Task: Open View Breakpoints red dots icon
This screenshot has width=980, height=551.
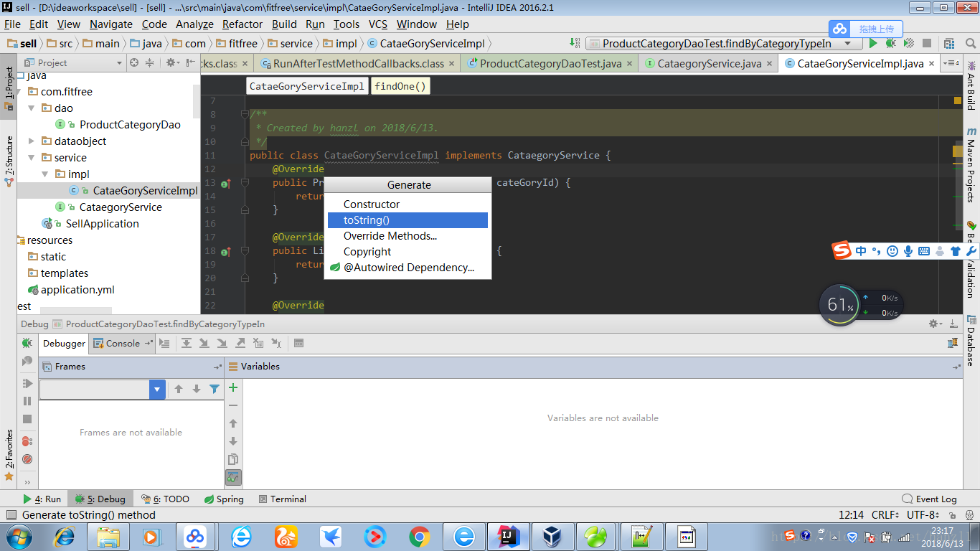Action: pyautogui.click(x=27, y=441)
